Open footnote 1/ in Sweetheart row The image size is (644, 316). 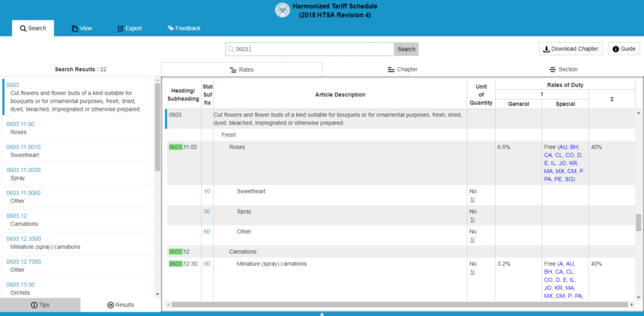pyautogui.click(x=473, y=200)
